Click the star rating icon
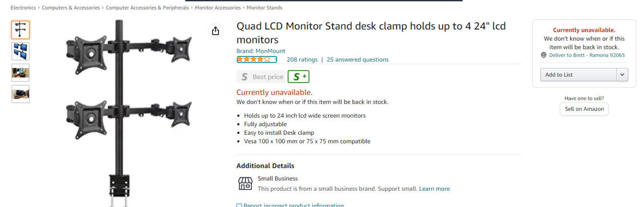Viewport: 644px width, 207px height. pyautogui.click(x=257, y=60)
